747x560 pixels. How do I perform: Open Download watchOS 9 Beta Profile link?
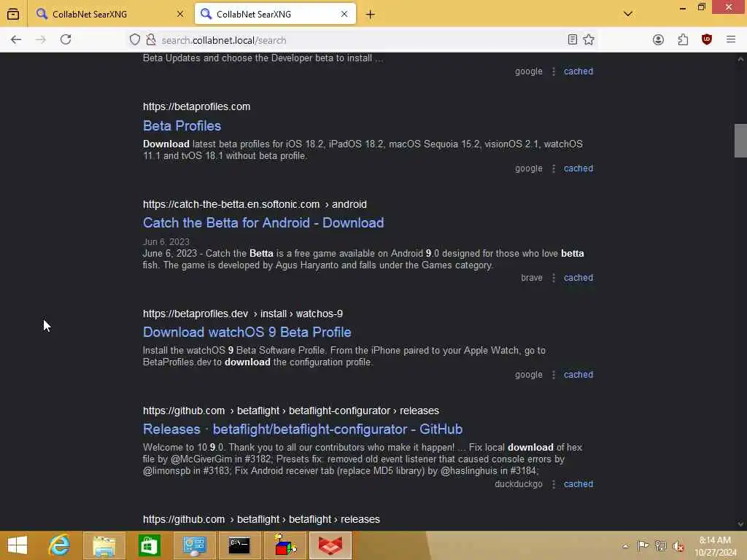[x=247, y=332]
